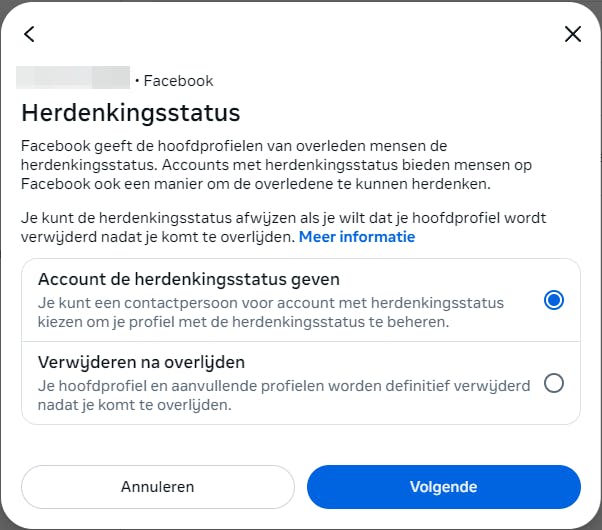The image size is (602, 530).
Task: Click the dot separator before "Facebook"
Action: [x=137, y=81]
